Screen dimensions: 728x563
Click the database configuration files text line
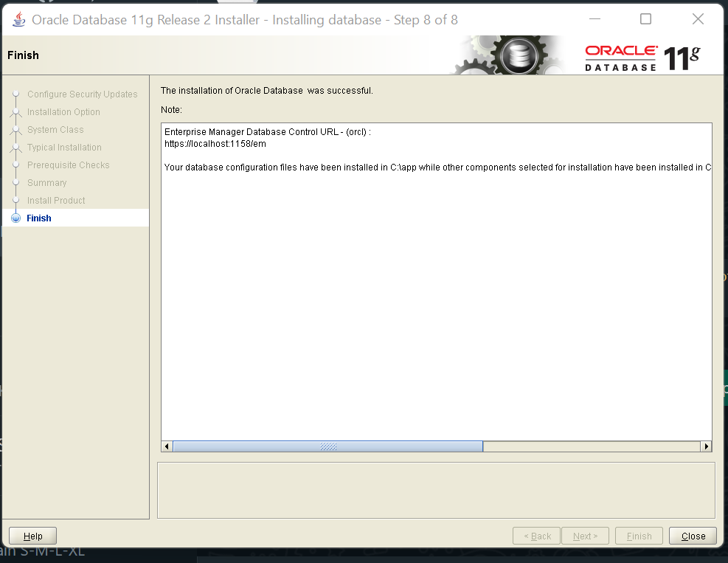(x=437, y=167)
